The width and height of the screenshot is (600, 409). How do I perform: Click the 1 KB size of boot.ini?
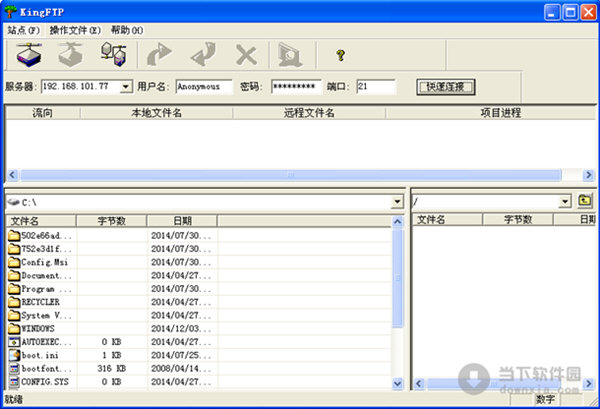coord(111,355)
